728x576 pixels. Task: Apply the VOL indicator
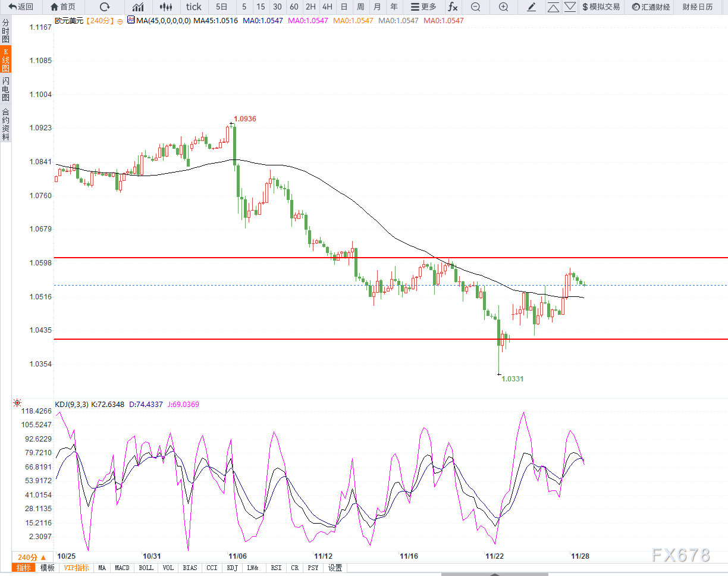tap(168, 568)
